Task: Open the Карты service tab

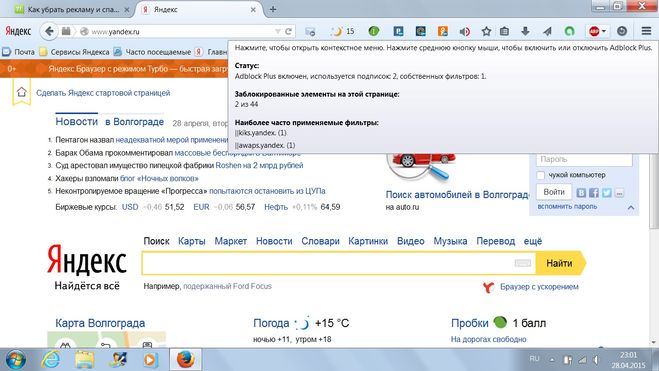Action: click(x=192, y=241)
